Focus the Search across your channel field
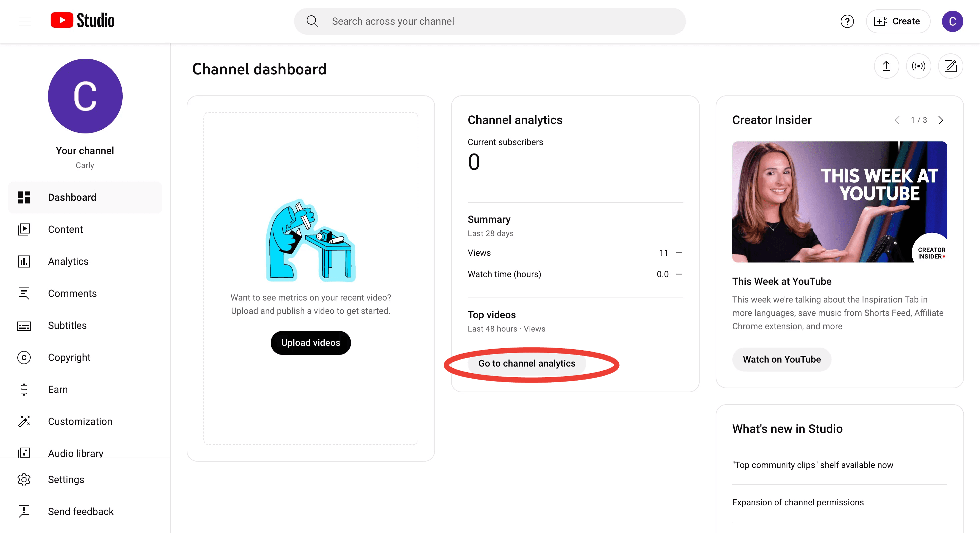 coord(490,21)
